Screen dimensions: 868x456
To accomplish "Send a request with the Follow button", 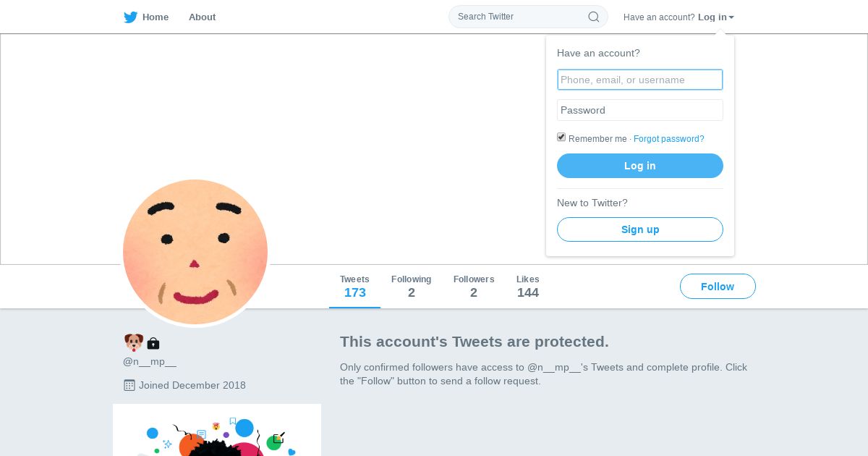I will [718, 287].
